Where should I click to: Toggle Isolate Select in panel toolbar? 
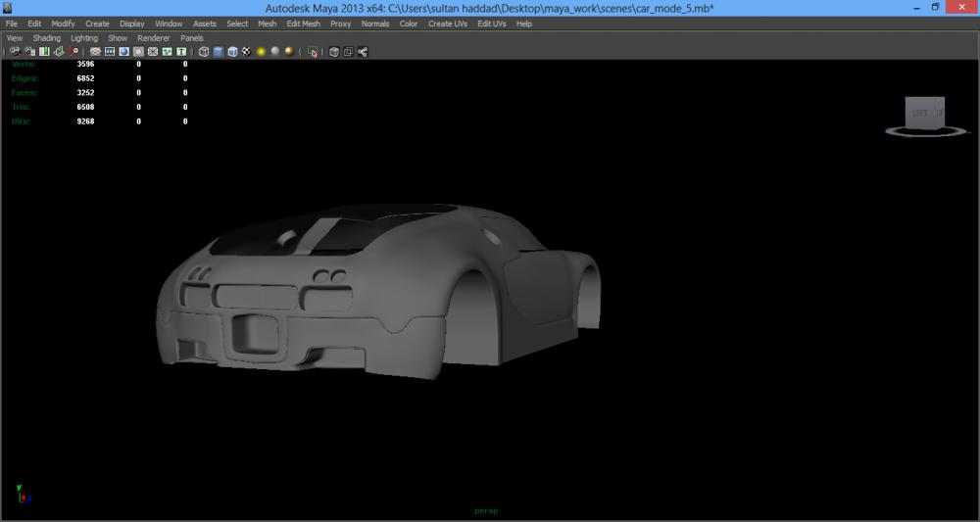[313, 52]
